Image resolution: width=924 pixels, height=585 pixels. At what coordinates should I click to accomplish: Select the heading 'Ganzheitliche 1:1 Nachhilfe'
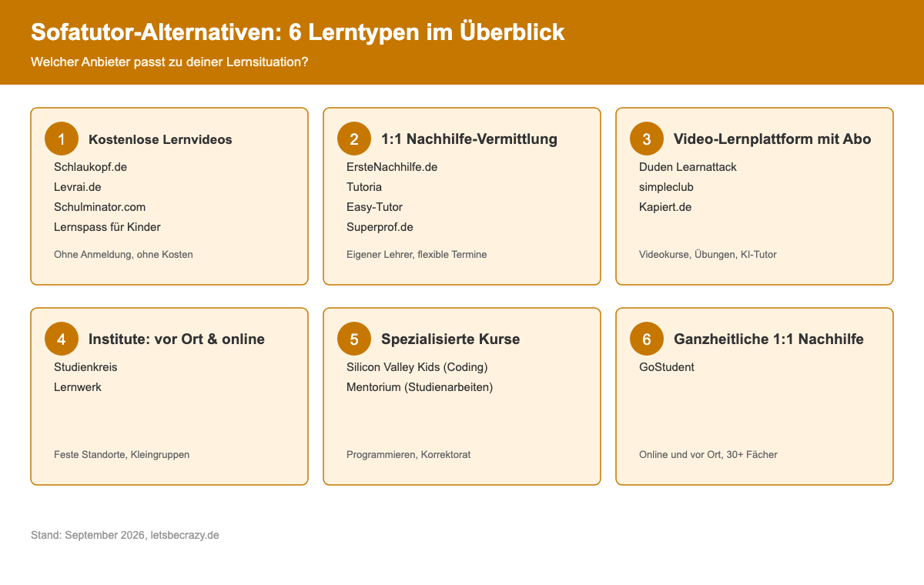click(768, 339)
